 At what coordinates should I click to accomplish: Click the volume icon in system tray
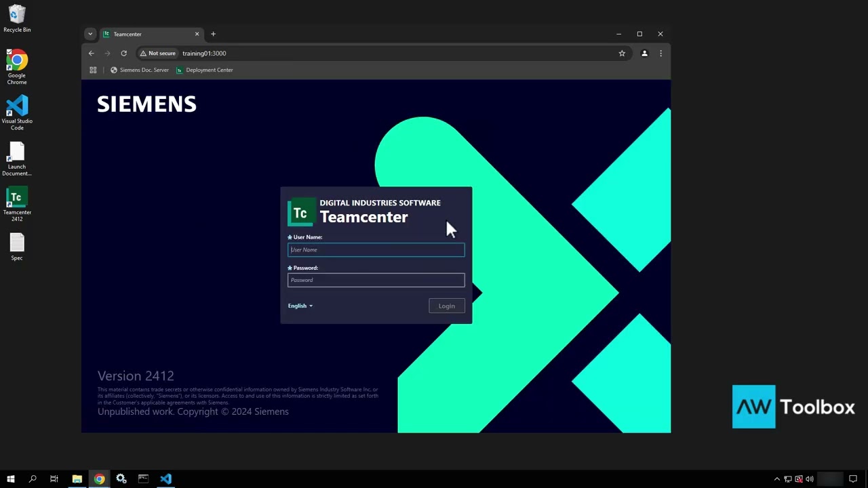click(810, 479)
